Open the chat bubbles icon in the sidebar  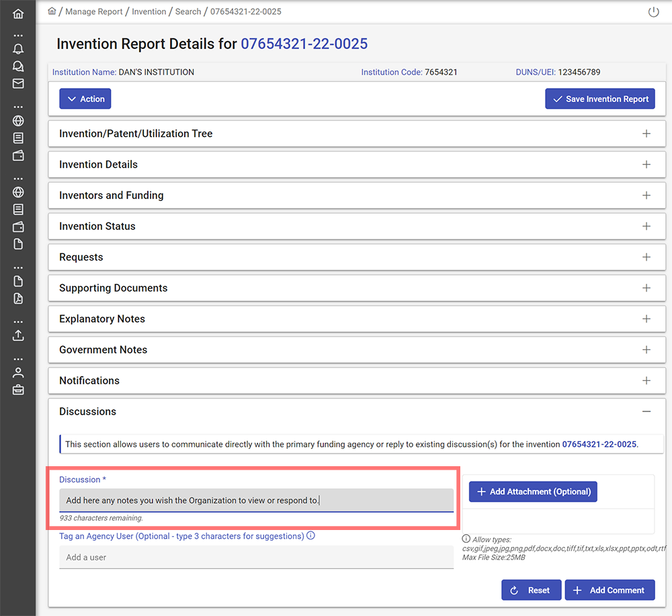click(18, 66)
